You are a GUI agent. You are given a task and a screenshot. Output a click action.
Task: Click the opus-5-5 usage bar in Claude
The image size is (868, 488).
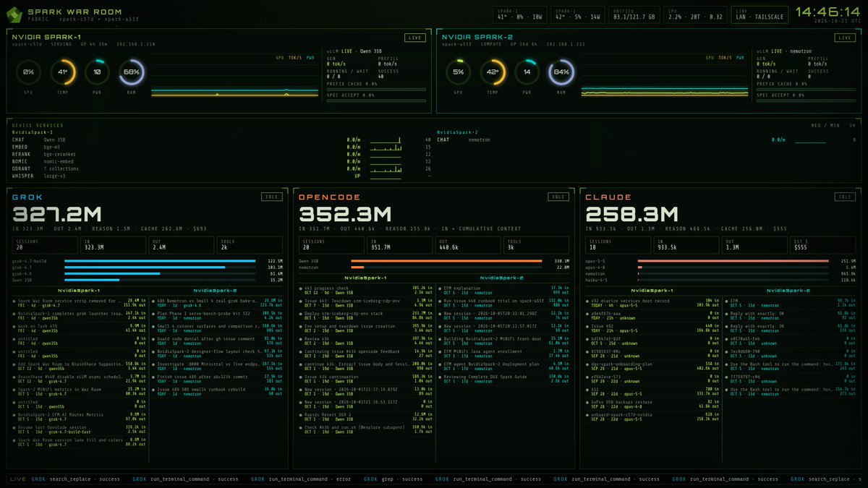click(733, 261)
